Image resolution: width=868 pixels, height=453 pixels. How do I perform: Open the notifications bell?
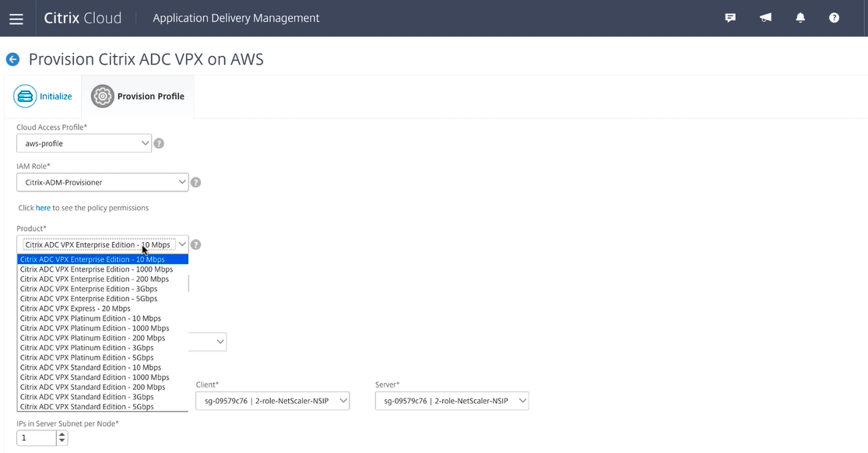point(800,18)
